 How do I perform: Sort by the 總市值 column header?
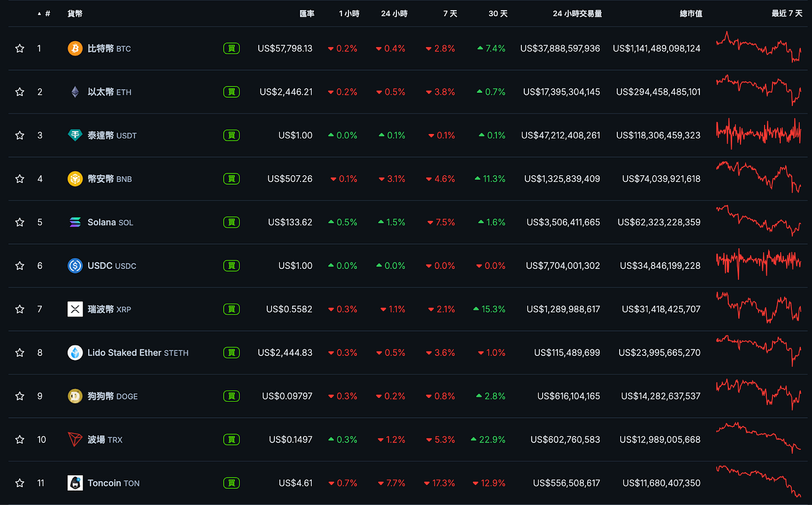pos(691,13)
